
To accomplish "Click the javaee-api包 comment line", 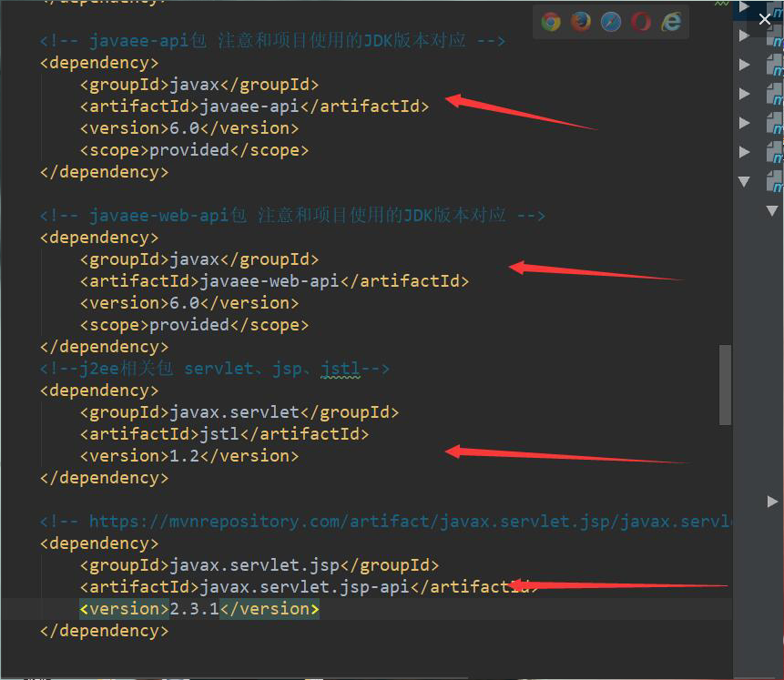I will [272, 40].
